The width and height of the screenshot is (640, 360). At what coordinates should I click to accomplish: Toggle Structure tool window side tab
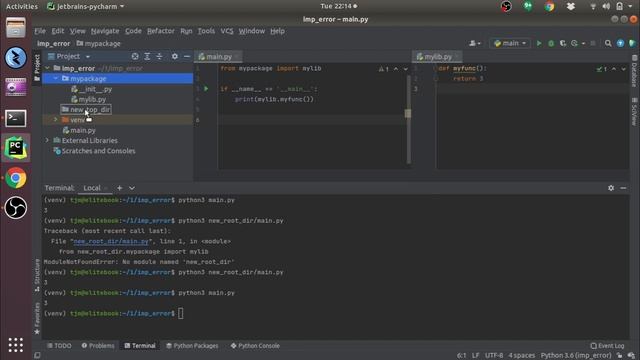tap(37, 275)
